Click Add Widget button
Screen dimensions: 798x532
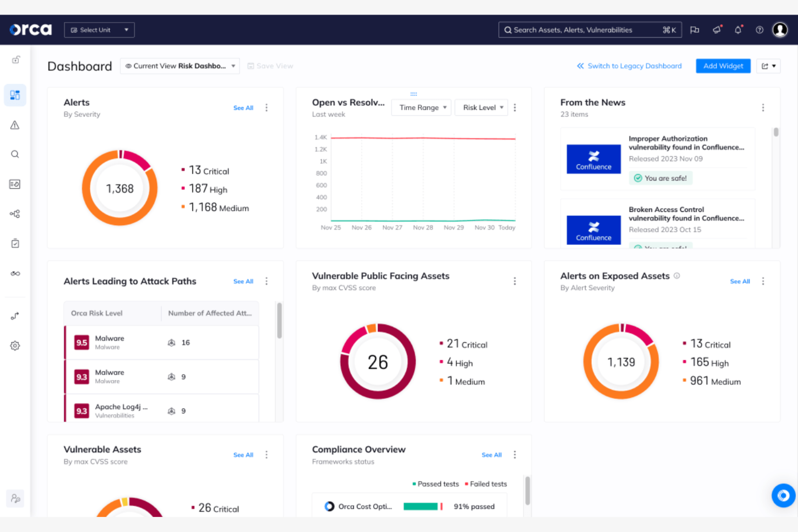pyautogui.click(x=723, y=66)
